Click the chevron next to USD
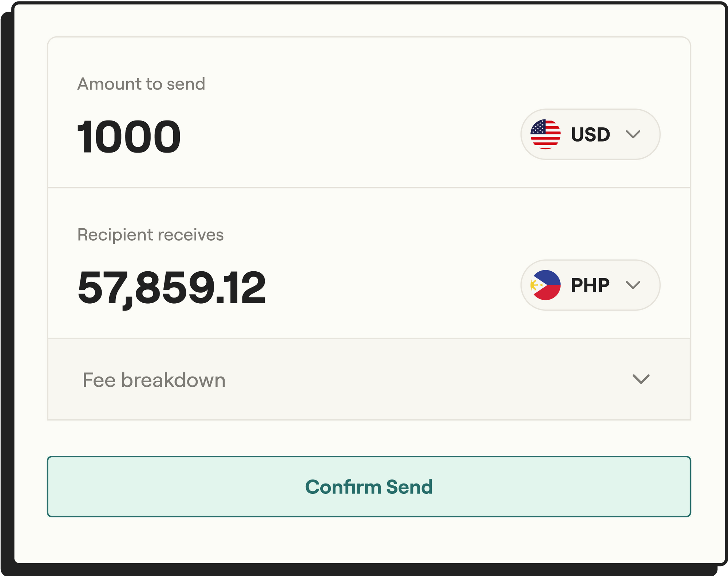This screenshot has height=576, width=728. pos(633,135)
